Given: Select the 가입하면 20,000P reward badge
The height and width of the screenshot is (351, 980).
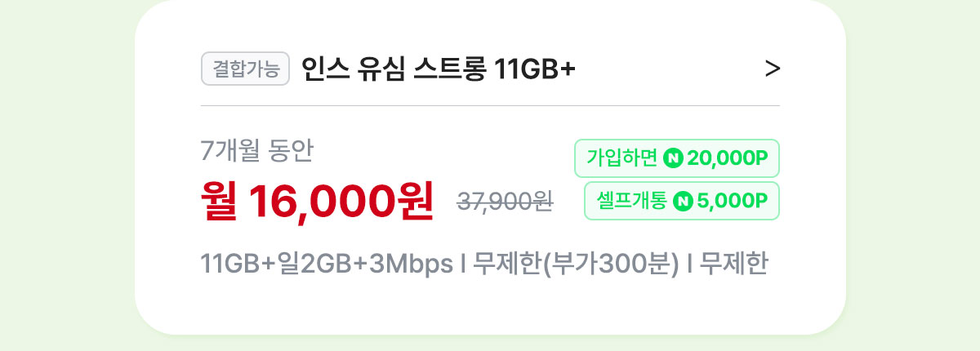Looking at the screenshot, I should point(678,158).
